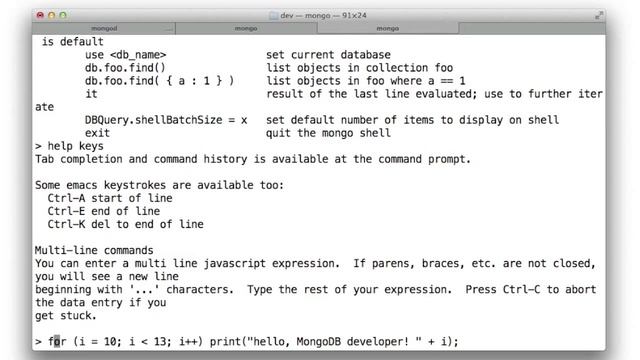The width and height of the screenshot is (640, 360).
Task: Click the empty tab bar area after tabs
Action: point(532,28)
